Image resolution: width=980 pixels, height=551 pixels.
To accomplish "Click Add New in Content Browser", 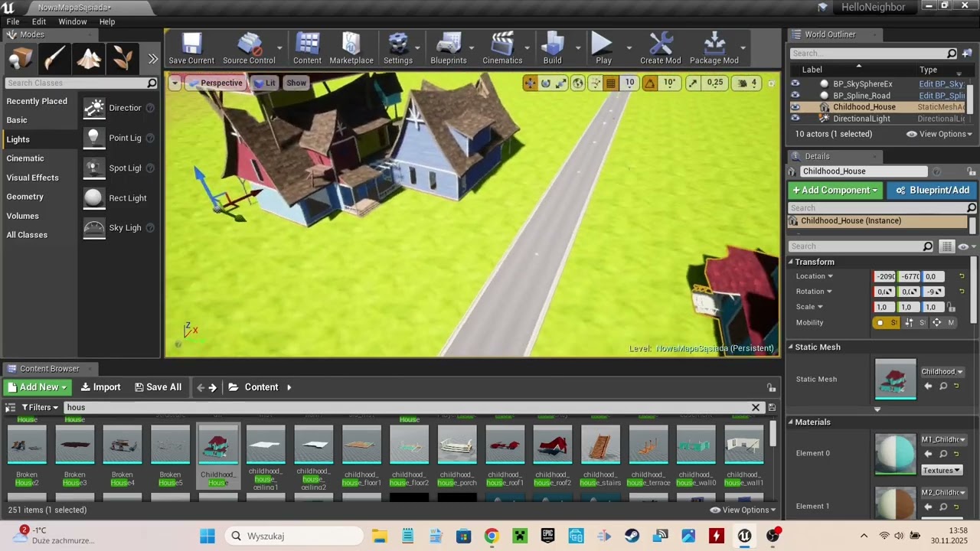I will [37, 387].
